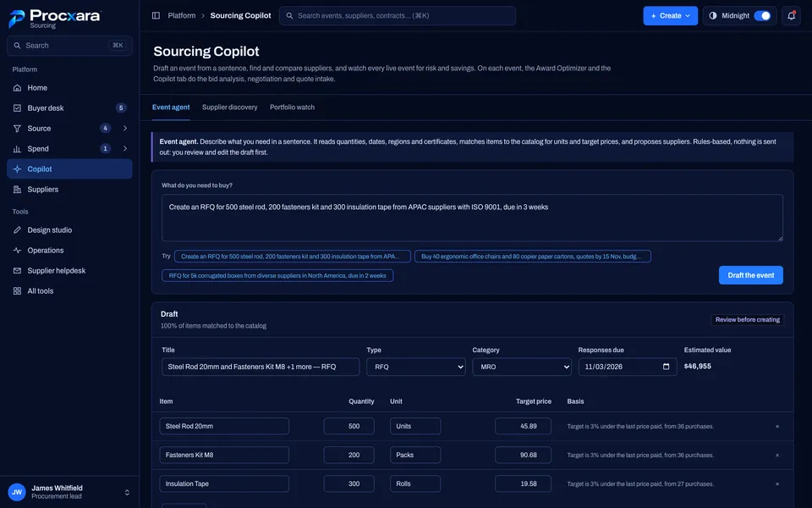Click the JW user avatar
Image resolution: width=812 pixels, height=508 pixels.
point(17,492)
